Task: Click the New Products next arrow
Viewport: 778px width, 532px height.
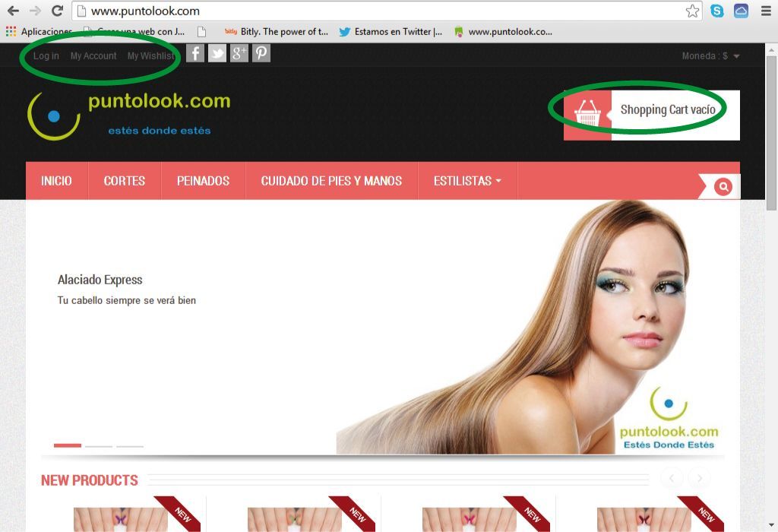Action: (x=700, y=478)
